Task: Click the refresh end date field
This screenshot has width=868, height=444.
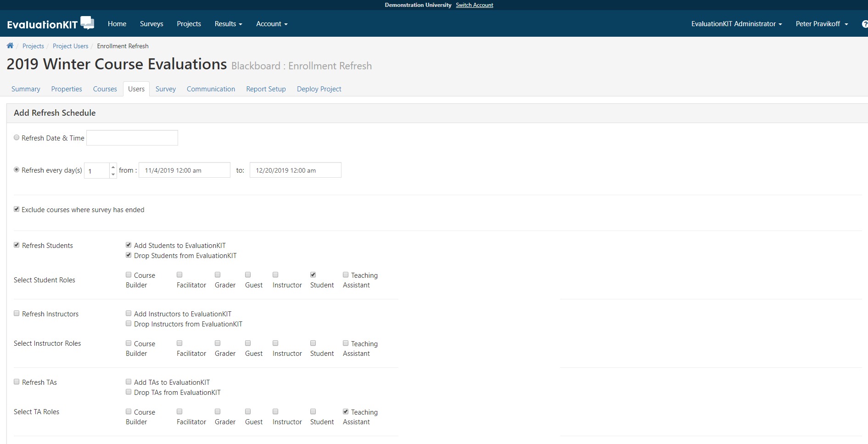Action: (295, 170)
